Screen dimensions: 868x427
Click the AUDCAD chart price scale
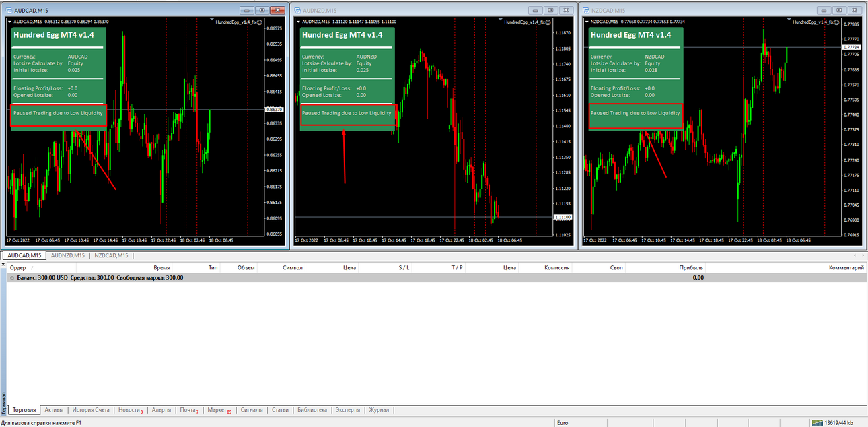274,128
